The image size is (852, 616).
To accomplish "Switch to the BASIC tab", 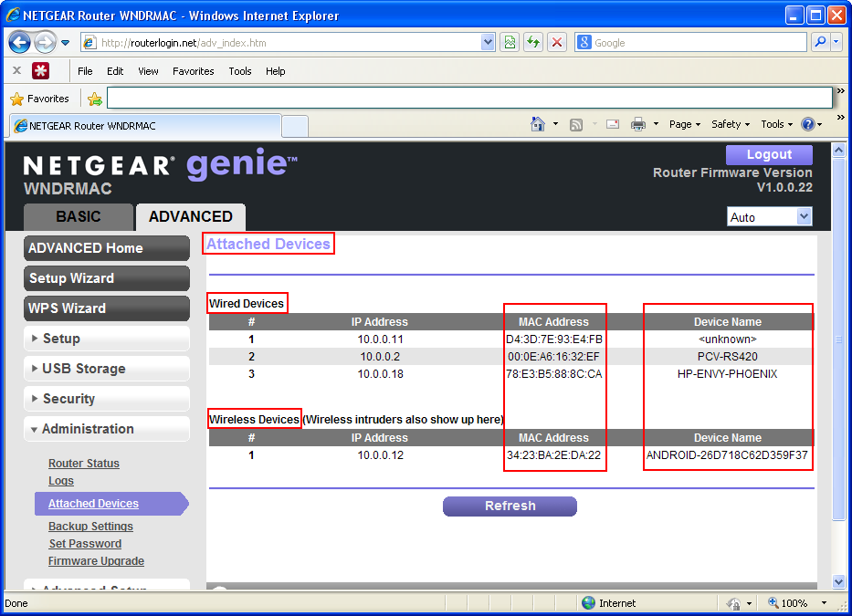I will tap(79, 217).
